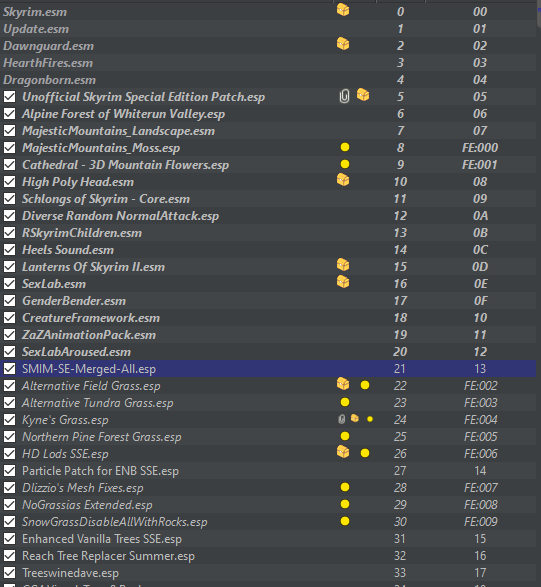The width and height of the screenshot is (541, 587).
Task: Click mod index 0A on the Diverse Random NormalAttack row
Action: click(480, 216)
